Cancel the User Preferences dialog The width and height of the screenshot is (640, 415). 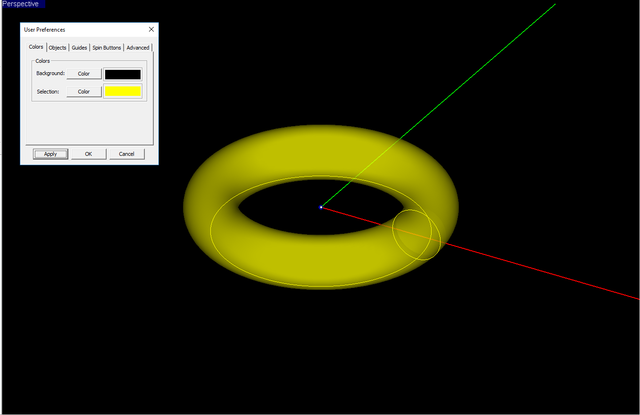pos(126,154)
